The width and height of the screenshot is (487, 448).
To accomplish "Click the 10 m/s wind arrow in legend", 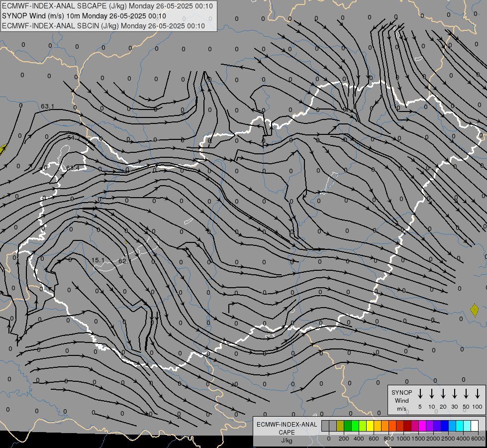I will 431,393.
